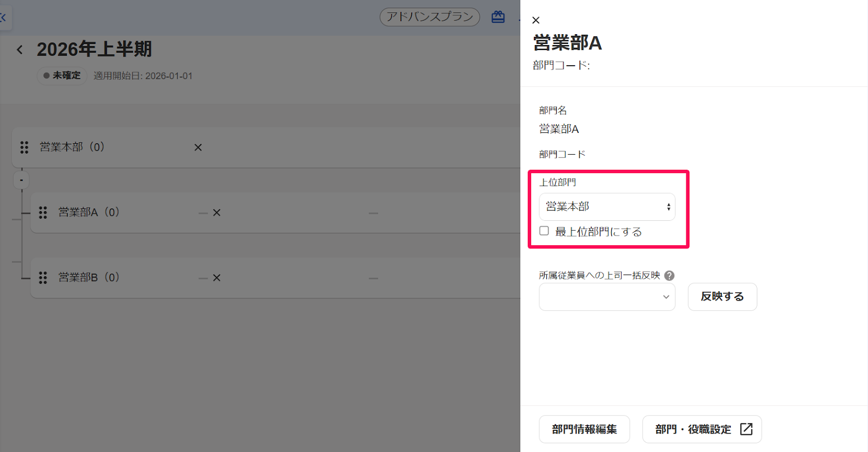Check 最上位部門にする checkbox
Screen dimensions: 868x452
544,231
